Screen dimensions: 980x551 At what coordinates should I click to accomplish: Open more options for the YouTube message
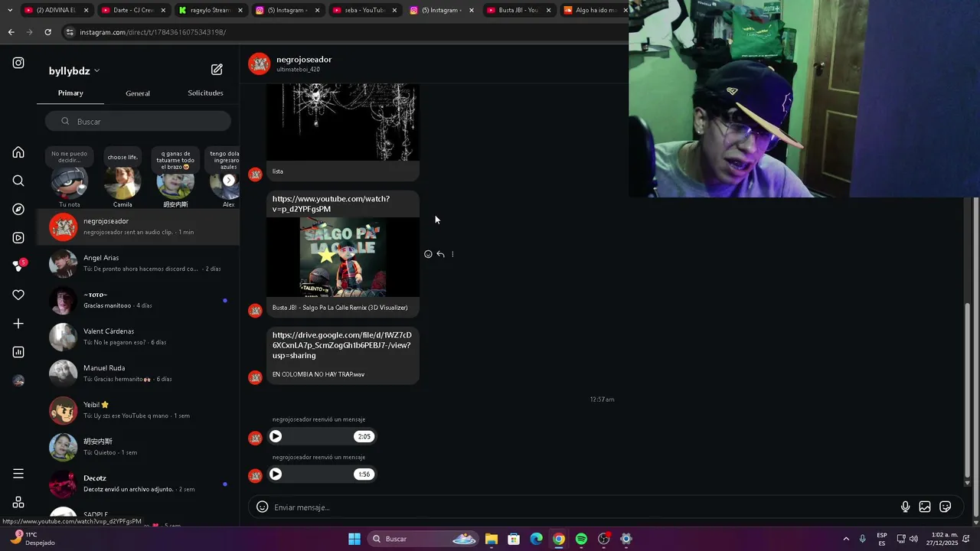pyautogui.click(x=452, y=254)
